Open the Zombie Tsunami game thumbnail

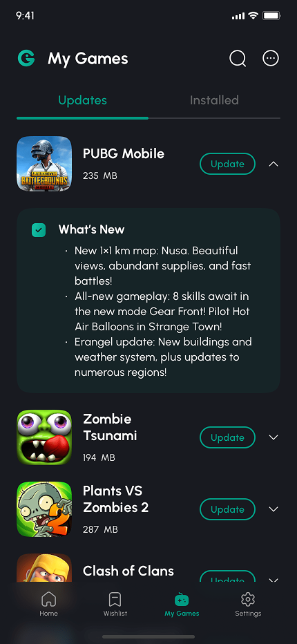pyautogui.click(x=44, y=437)
